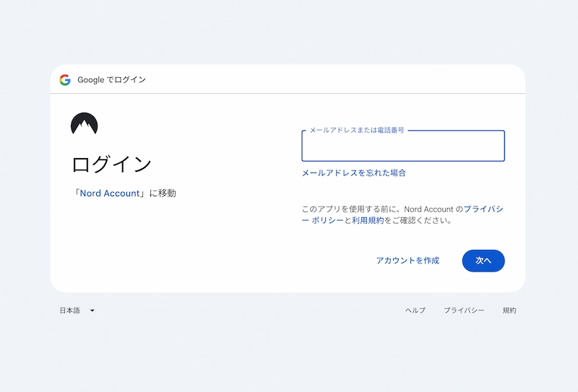
Task: Click the Nord Account mountain logo
Action: click(84, 123)
